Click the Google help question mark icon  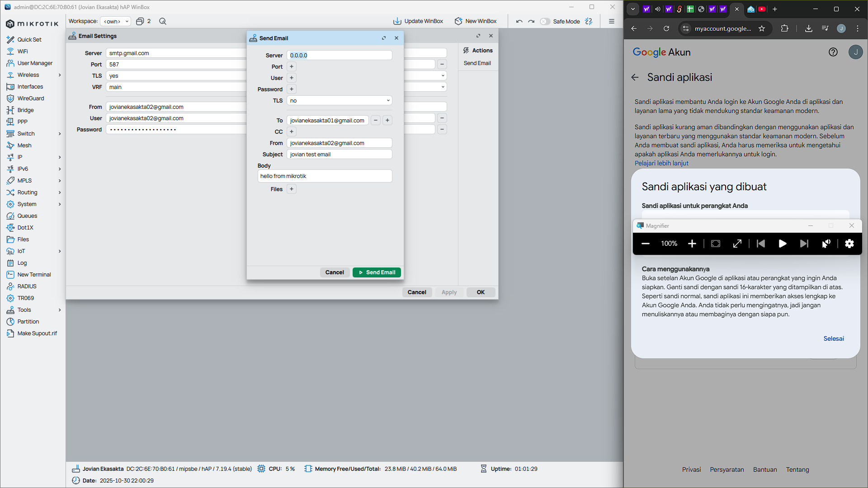tap(833, 52)
